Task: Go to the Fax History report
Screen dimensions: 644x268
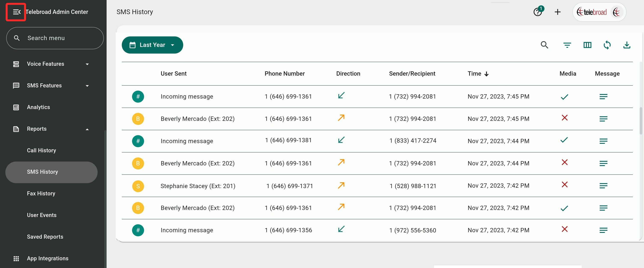Action: pyautogui.click(x=41, y=193)
